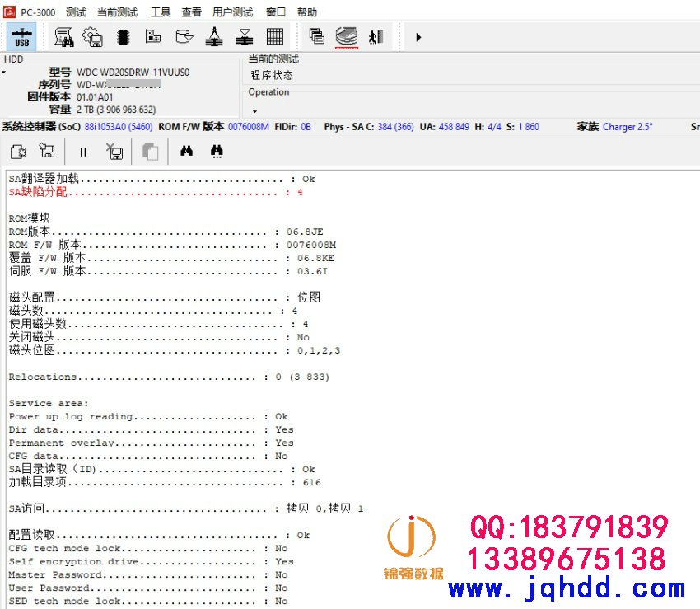
Task: Click the Power up log reading line
Action: coord(148,416)
